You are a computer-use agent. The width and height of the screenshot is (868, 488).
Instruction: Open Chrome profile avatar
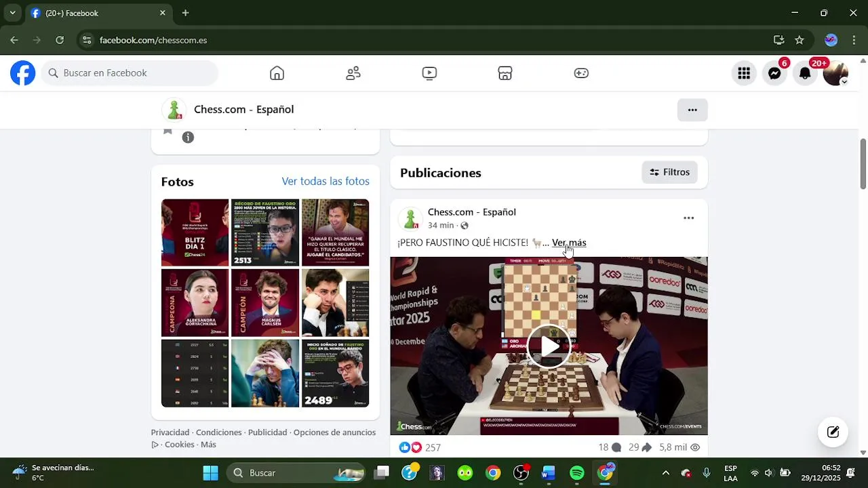coord(831,40)
